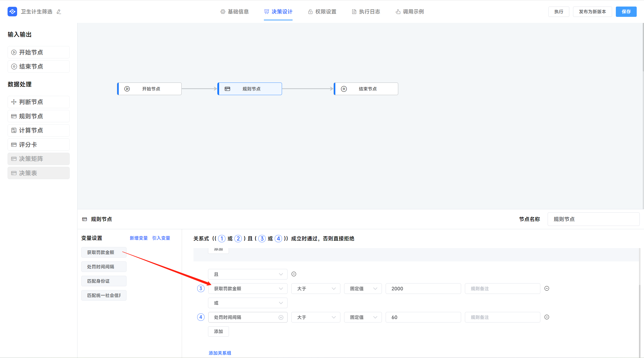Click circled number 4 in the relation formula
Viewport: 644px width, 358px height.
pos(278,238)
